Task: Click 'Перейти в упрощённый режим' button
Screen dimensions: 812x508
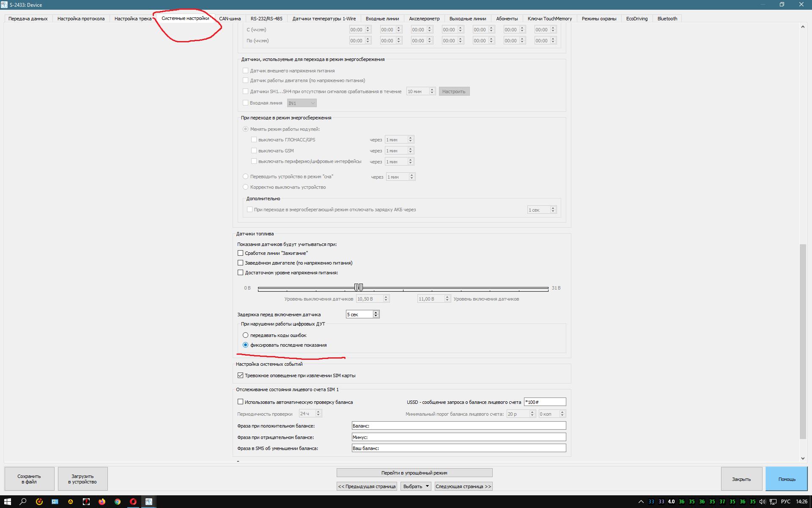Action: point(414,473)
